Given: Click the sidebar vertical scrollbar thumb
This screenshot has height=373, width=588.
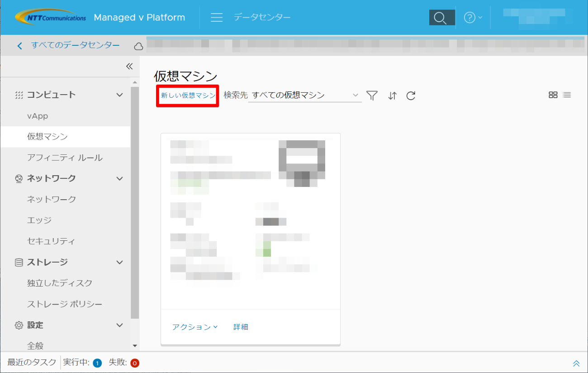Looking at the screenshot, I should click(135, 203).
